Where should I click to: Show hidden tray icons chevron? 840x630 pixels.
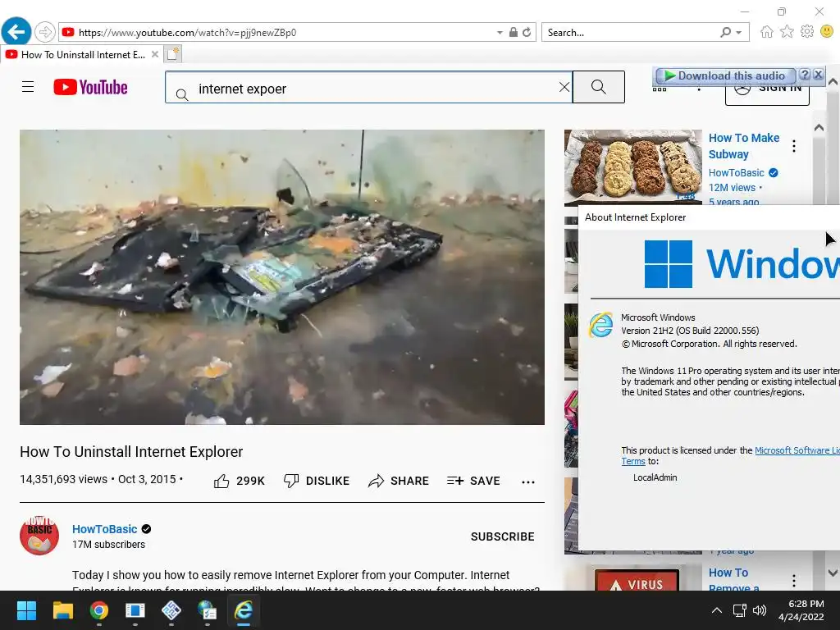pyautogui.click(x=716, y=610)
